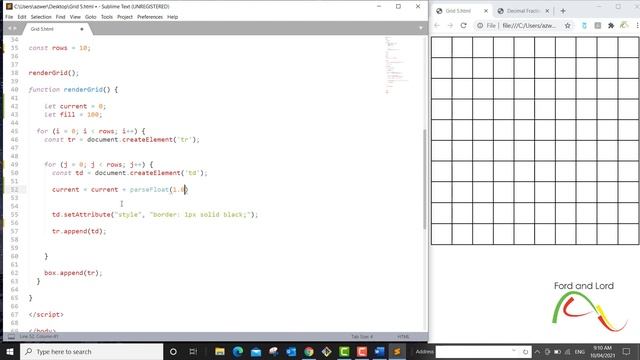Click the unsaved-changes dot on Grid 5.html tab

82,29
